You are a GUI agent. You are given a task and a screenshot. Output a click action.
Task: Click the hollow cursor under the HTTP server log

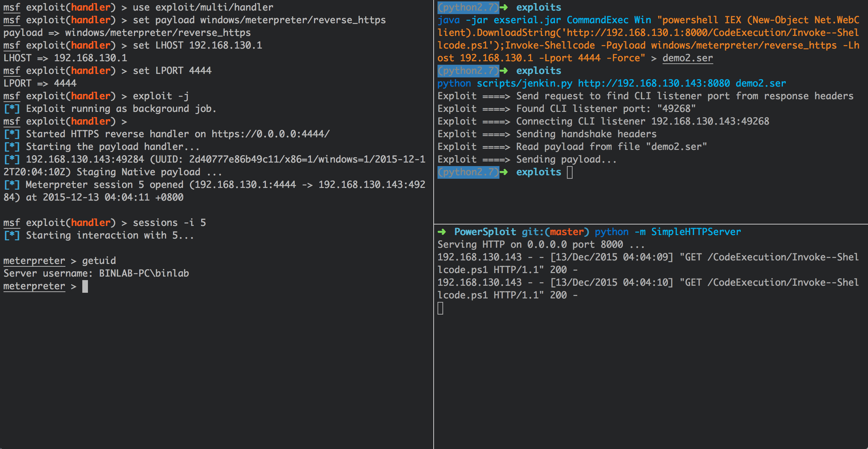pos(440,309)
